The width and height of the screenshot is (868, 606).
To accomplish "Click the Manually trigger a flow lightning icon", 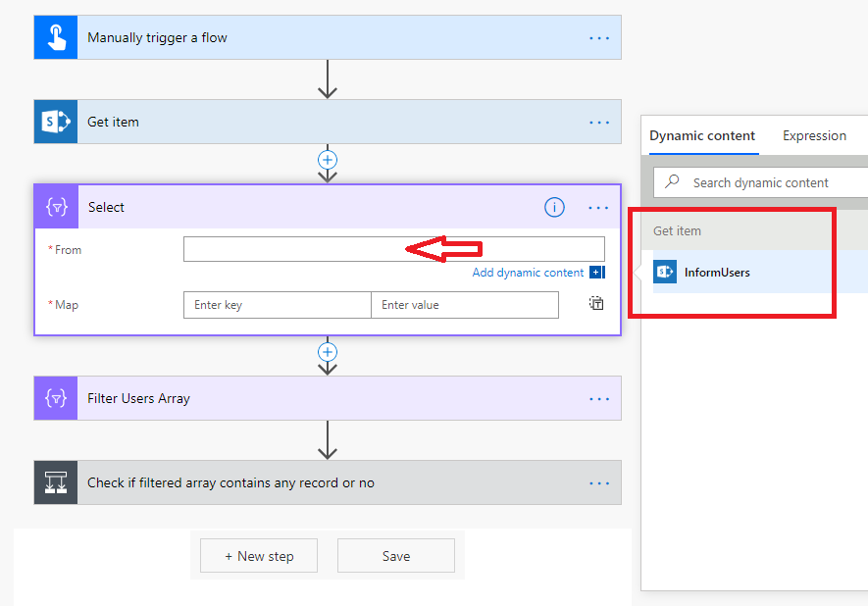I will tap(55, 36).
